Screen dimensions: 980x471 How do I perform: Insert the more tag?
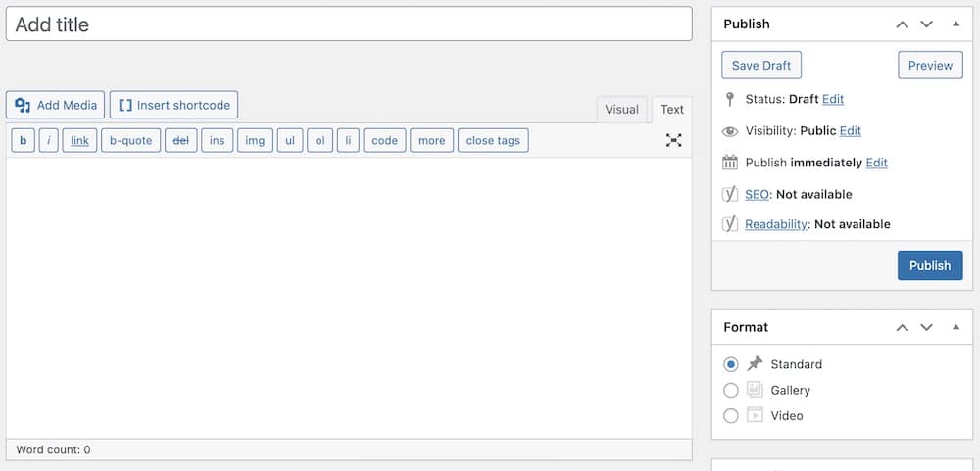tap(432, 141)
